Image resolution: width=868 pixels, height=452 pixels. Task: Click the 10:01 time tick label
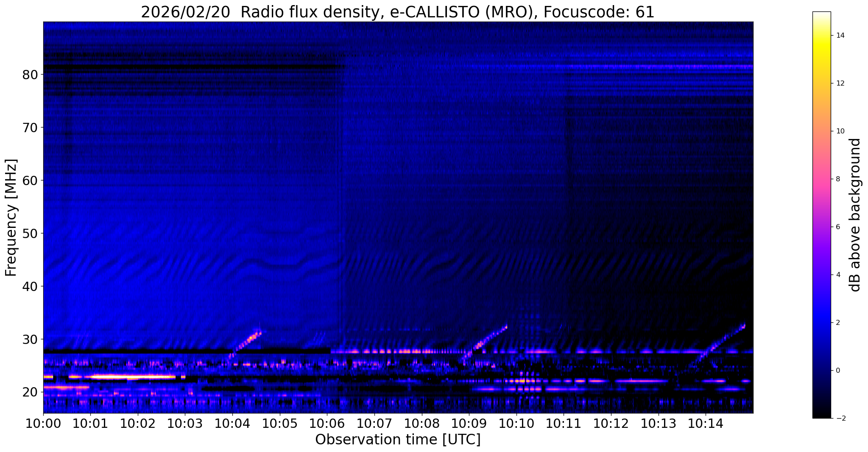[90, 424]
